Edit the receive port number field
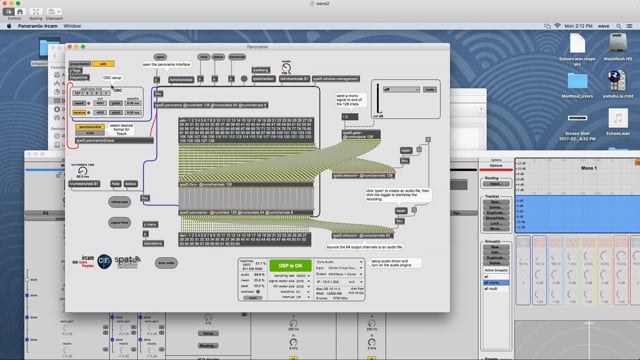This screenshot has height=360, width=640. pyautogui.click(x=100, y=112)
